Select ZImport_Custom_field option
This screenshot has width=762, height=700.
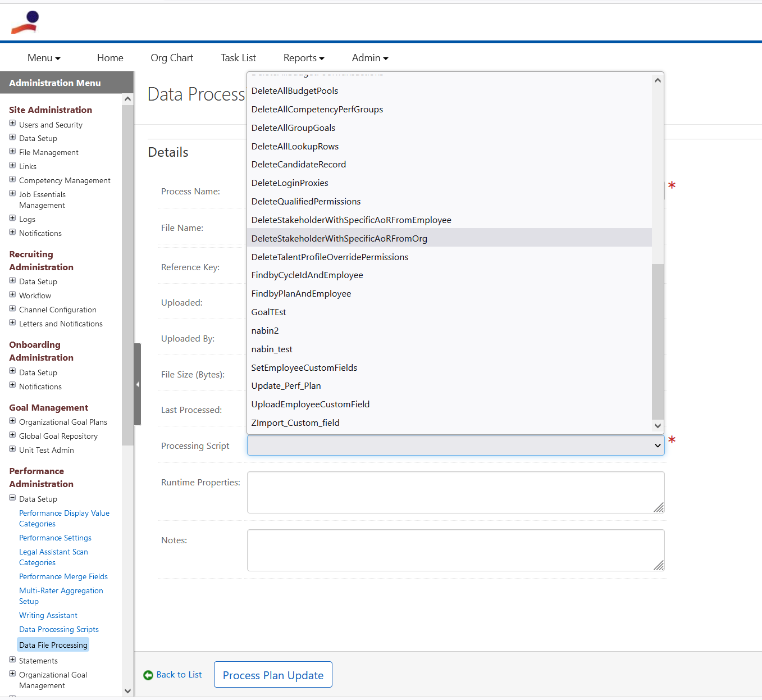[449, 423]
